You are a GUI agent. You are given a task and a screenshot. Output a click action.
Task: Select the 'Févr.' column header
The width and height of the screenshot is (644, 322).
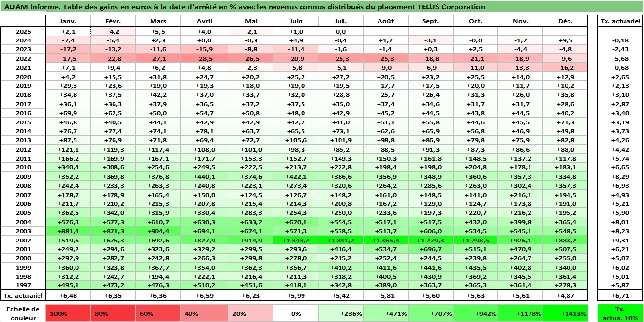(113, 22)
